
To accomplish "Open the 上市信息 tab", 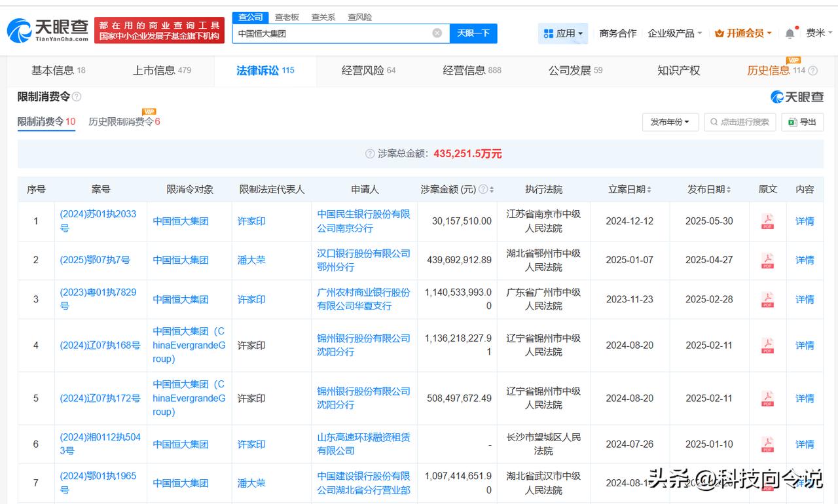I will [x=162, y=71].
